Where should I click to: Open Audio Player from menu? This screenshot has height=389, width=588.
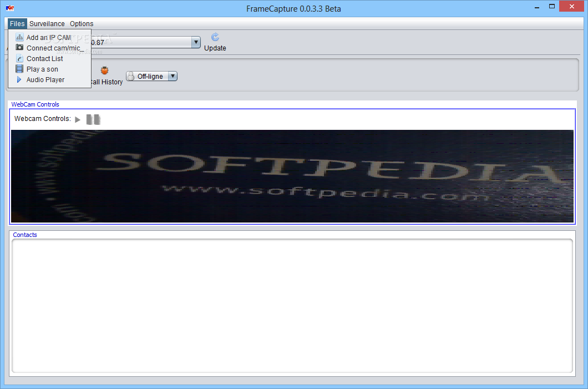[x=49, y=79]
